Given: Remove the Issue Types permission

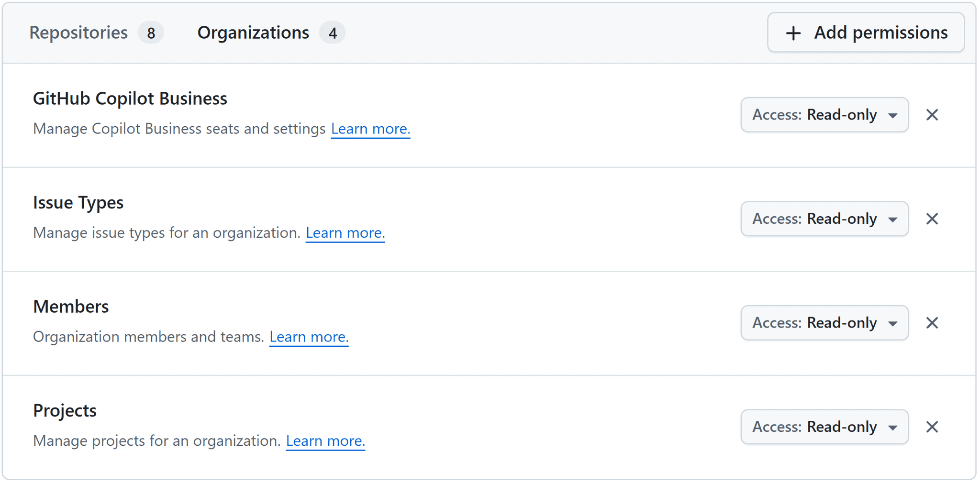Looking at the screenshot, I should click(x=932, y=219).
